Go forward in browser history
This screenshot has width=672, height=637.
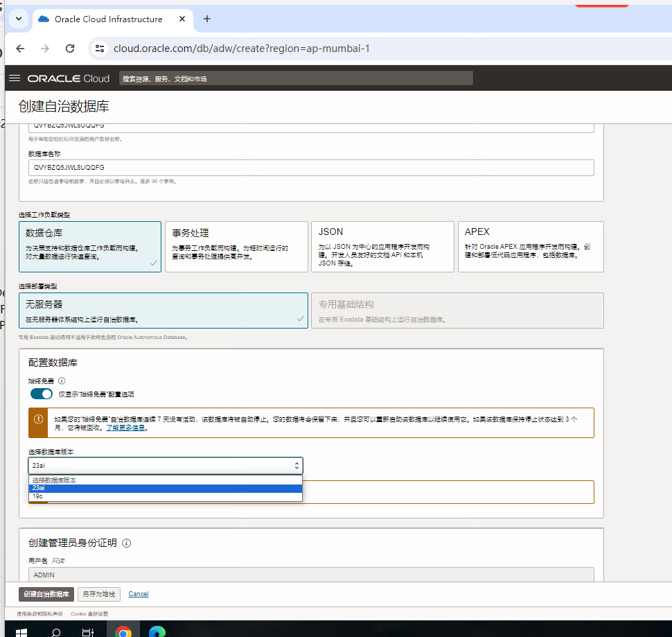pos(44,49)
